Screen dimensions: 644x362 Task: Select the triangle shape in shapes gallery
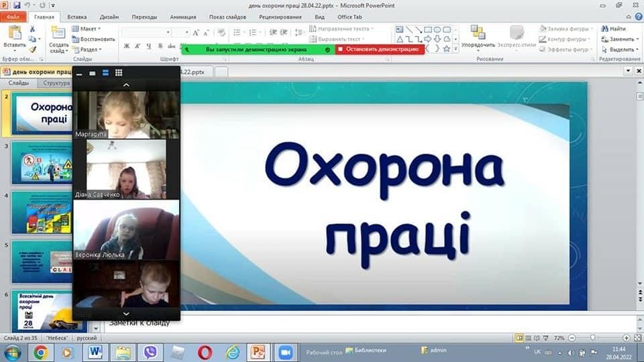pos(400,39)
